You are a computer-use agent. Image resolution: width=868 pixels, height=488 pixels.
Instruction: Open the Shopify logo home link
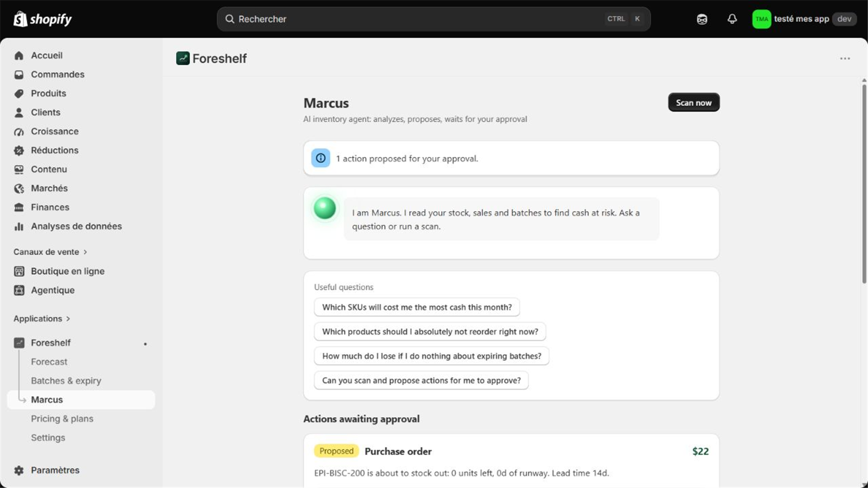click(43, 19)
